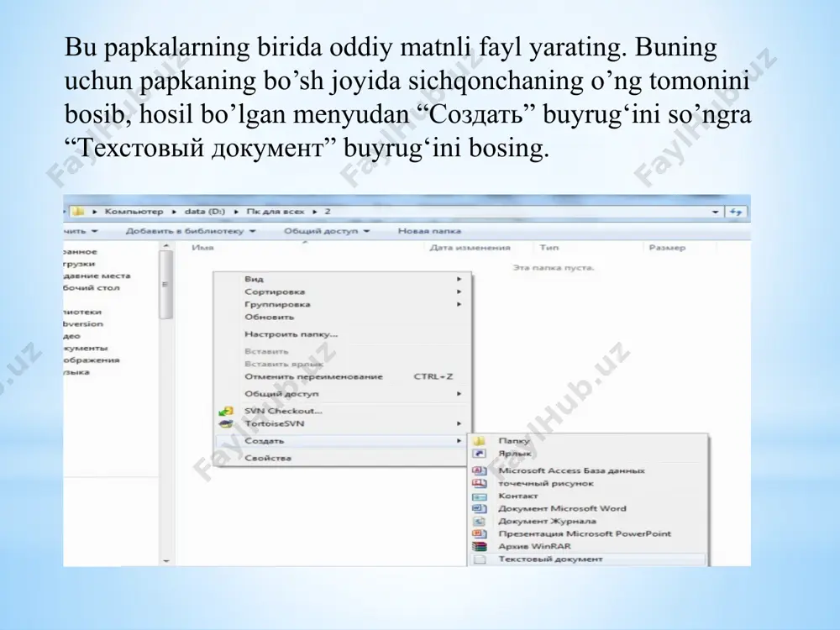Choose точечный рисунок entry

click(x=588, y=483)
